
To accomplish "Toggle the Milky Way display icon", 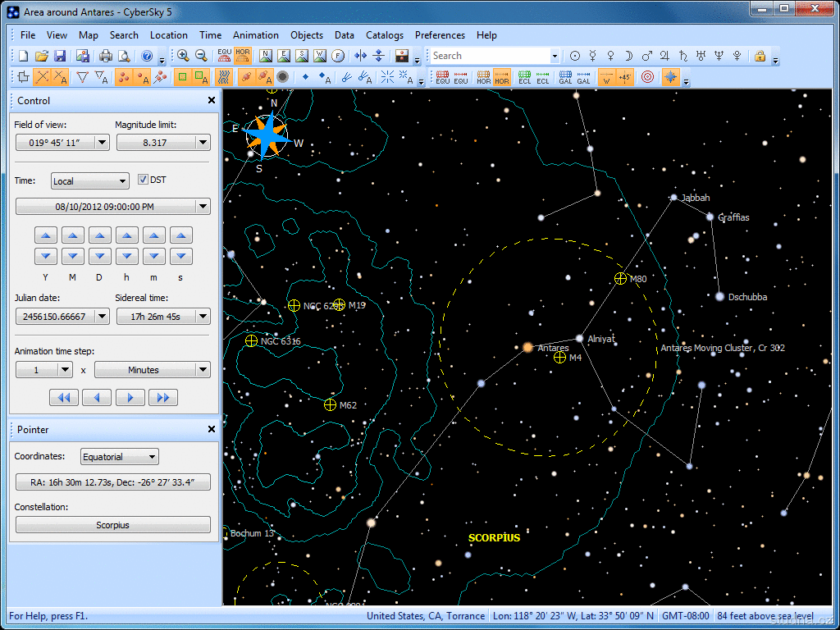I will 223,77.
